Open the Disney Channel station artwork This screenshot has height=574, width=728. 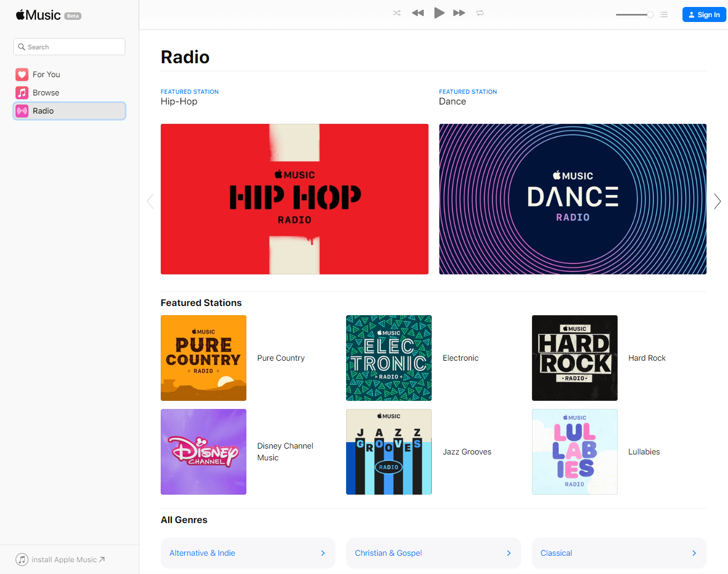204,452
